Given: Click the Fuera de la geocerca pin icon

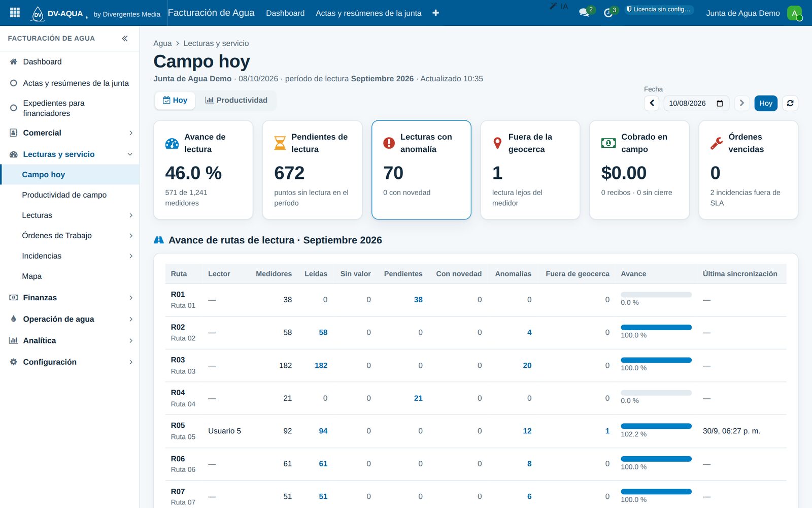Looking at the screenshot, I should pyautogui.click(x=497, y=143).
